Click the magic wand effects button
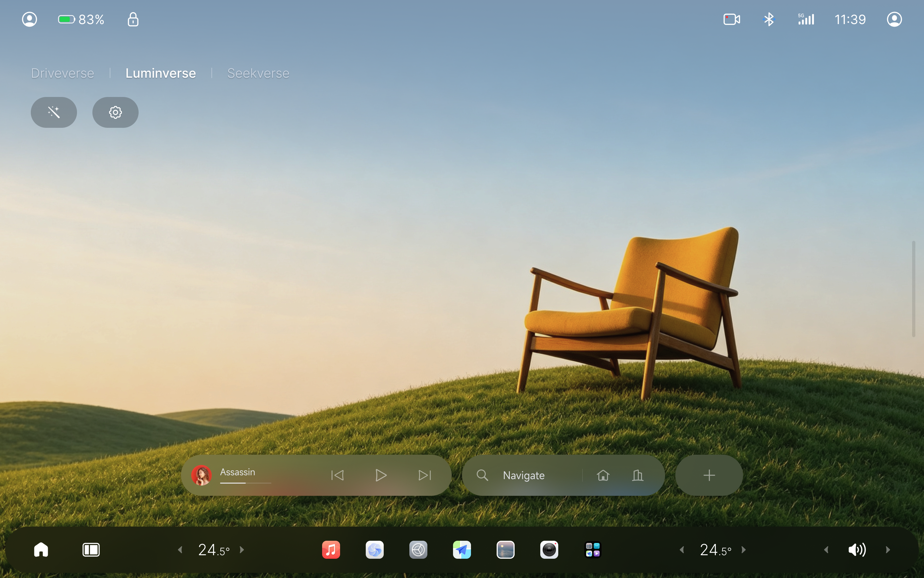924x578 pixels. 54,112
